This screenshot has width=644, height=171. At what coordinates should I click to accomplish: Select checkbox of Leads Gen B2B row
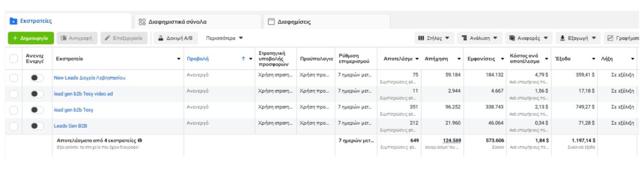(x=14, y=126)
